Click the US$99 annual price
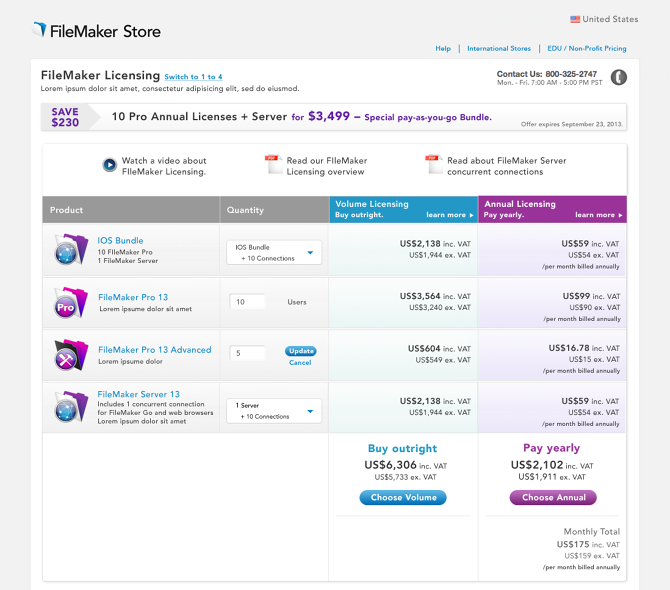This screenshot has height=590, width=670. [x=576, y=296]
